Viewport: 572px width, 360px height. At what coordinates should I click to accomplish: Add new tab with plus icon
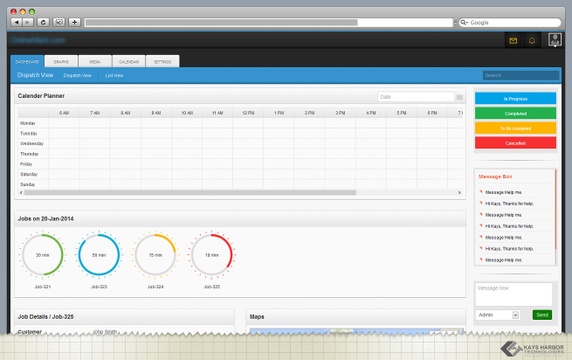pyautogui.click(x=74, y=22)
